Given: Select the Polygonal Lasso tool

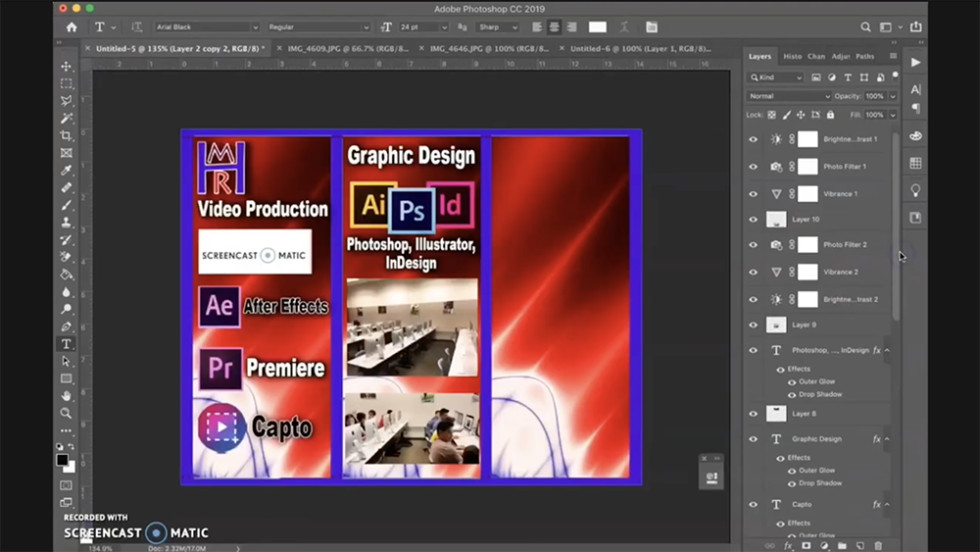Looking at the screenshot, I should pos(67,101).
